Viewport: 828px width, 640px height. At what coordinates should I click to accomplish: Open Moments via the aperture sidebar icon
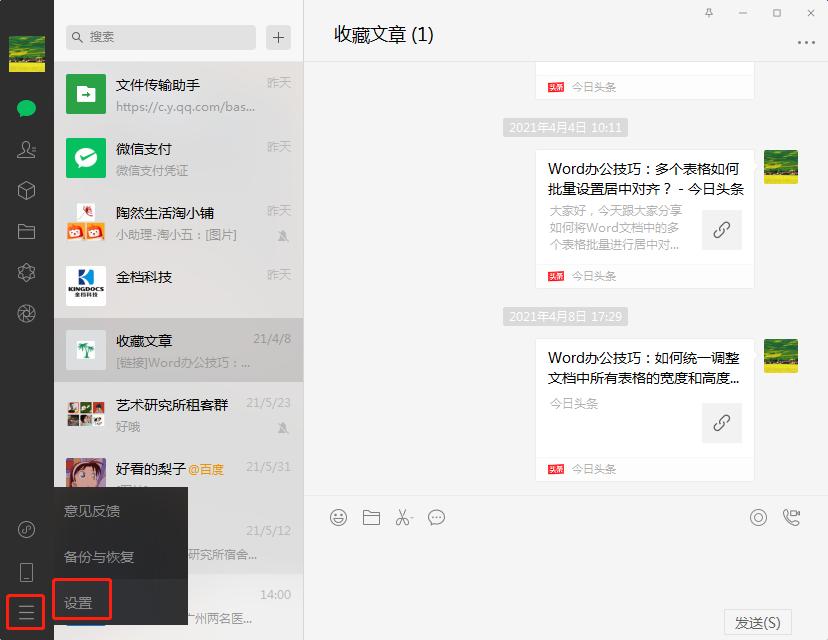tap(25, 313)
